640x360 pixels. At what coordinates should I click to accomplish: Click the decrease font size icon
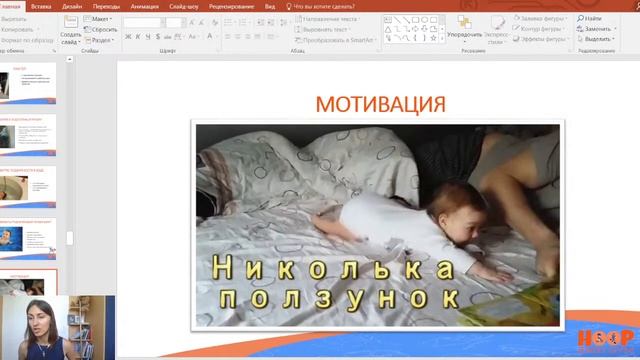point(202,23)
